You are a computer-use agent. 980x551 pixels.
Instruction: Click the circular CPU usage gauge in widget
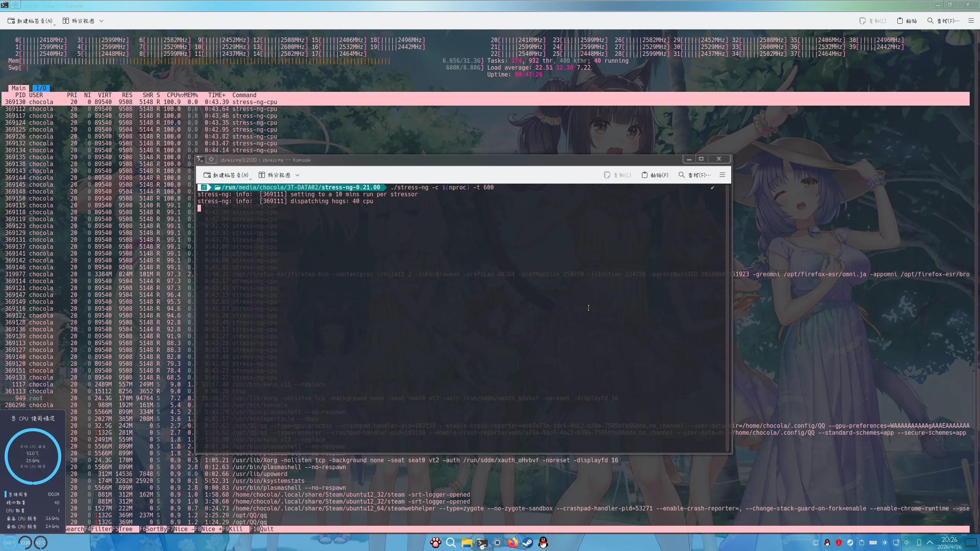coord(33,456)
